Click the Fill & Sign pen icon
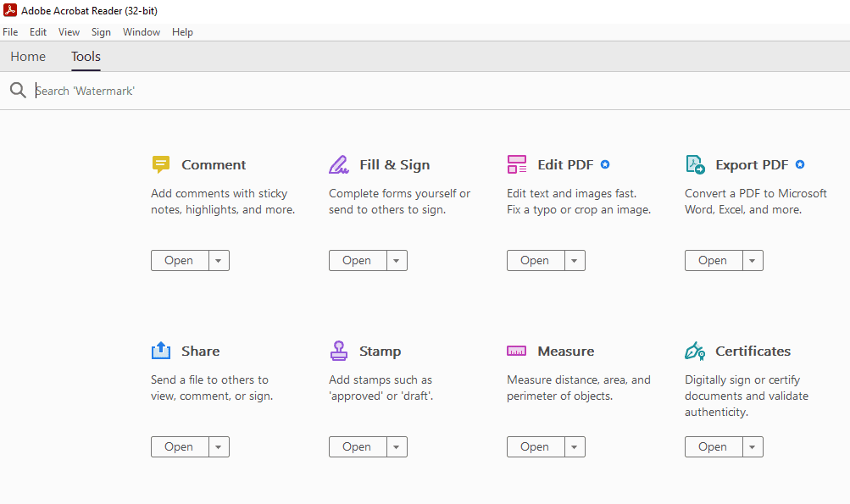 [x=339, y=164]
